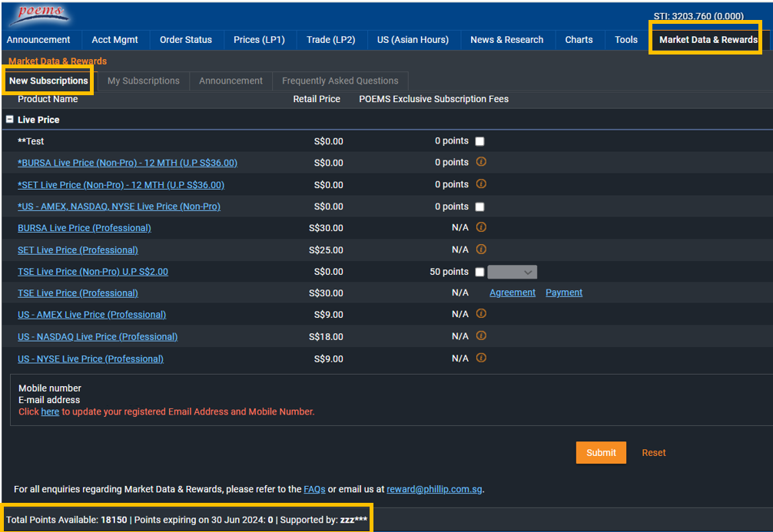The width and height of the screenshot is (773, 532).
Task: Click the Reset link
Action: click(653, 453)
